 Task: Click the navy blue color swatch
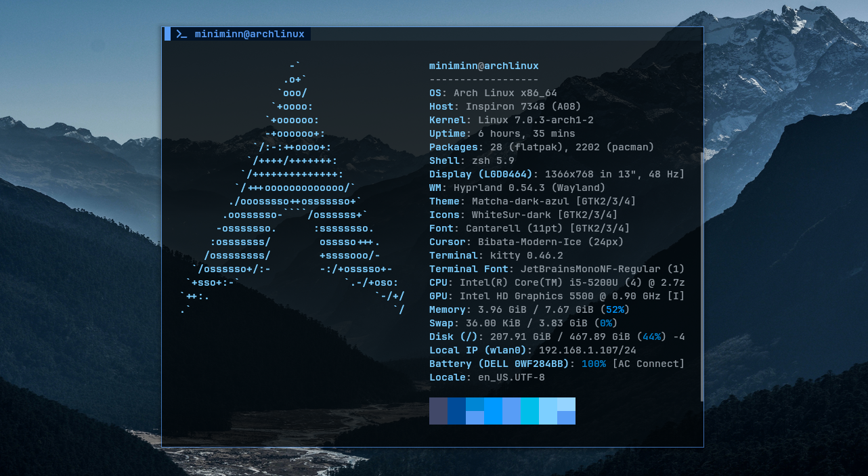[x=456, y=411]
